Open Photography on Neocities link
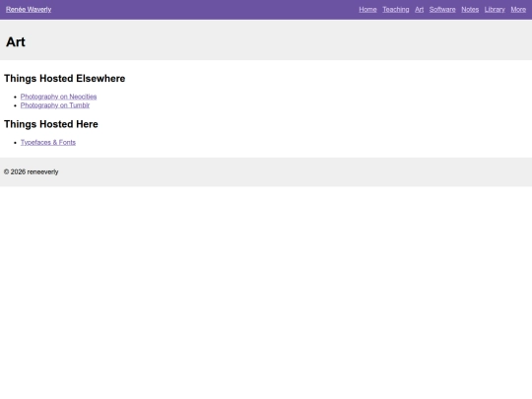 point(58,97)
